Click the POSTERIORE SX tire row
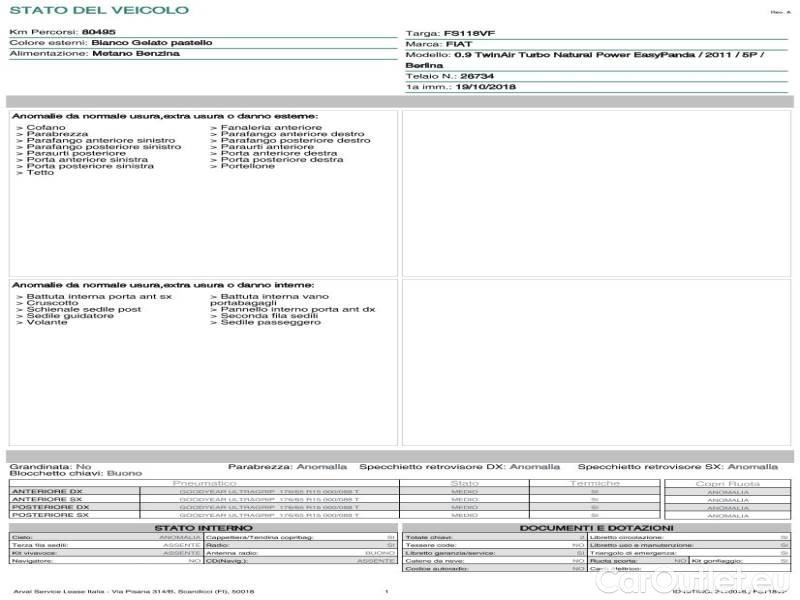The height and width of the screenshot is (600, 800). (200, 515)
